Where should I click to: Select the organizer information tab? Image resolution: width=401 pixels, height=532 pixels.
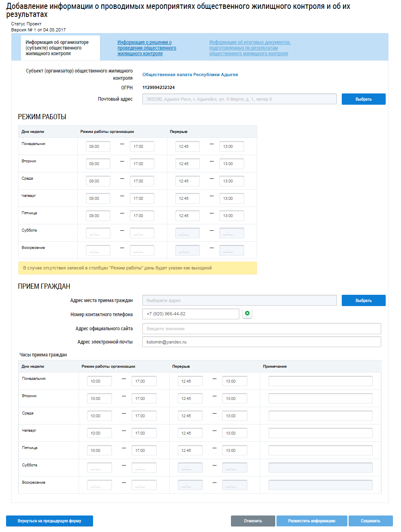57,48
